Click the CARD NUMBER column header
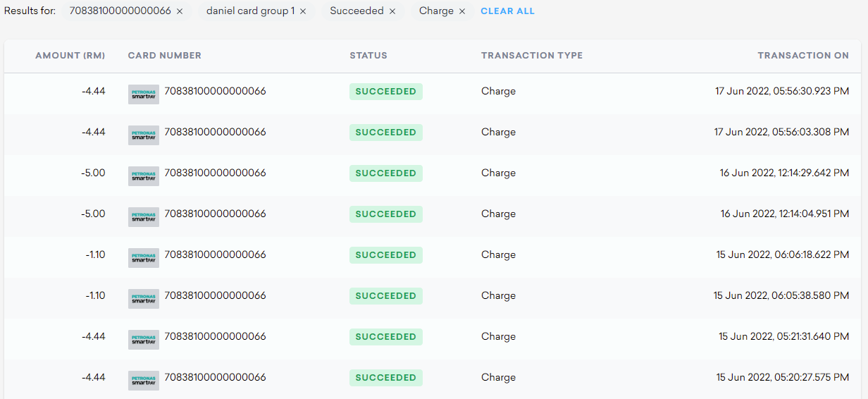This screenshot has height=399, width=868. pyautogui.click(x=165, y=56)
